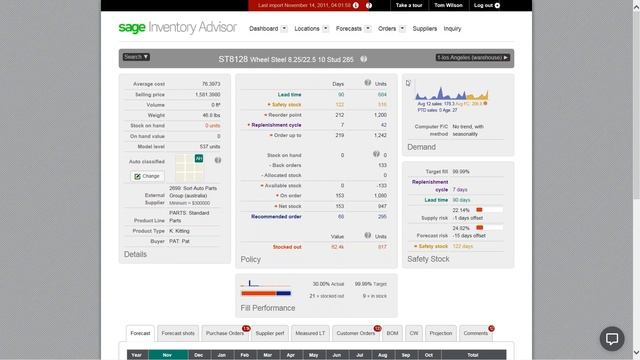
Task: Click the Safety stock label in Policy
Action: [287, 104]
